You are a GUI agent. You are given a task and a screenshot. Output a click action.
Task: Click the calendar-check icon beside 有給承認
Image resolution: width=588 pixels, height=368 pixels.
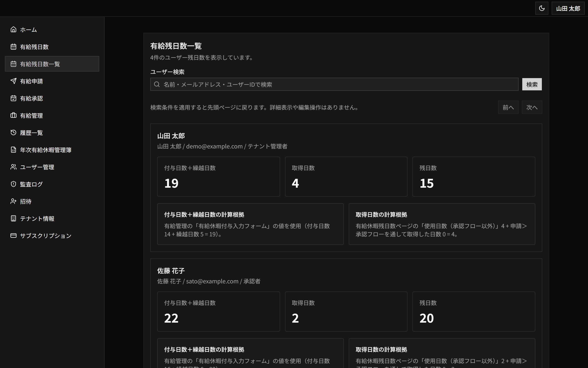[x=13, y=98]
